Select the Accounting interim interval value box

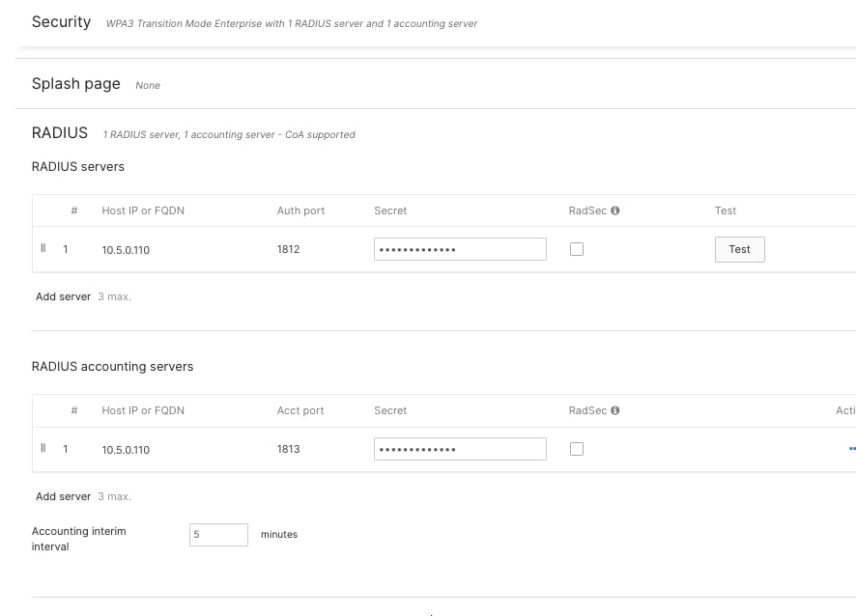(x=218, y=534)
